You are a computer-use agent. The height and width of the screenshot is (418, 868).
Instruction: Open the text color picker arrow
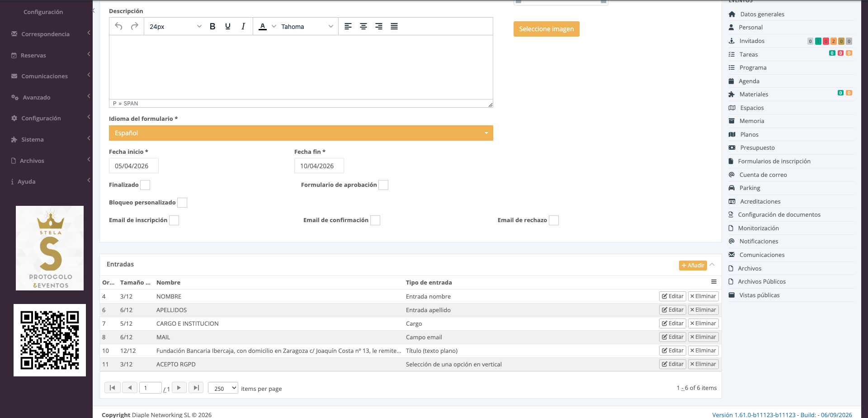click(274, 26)
